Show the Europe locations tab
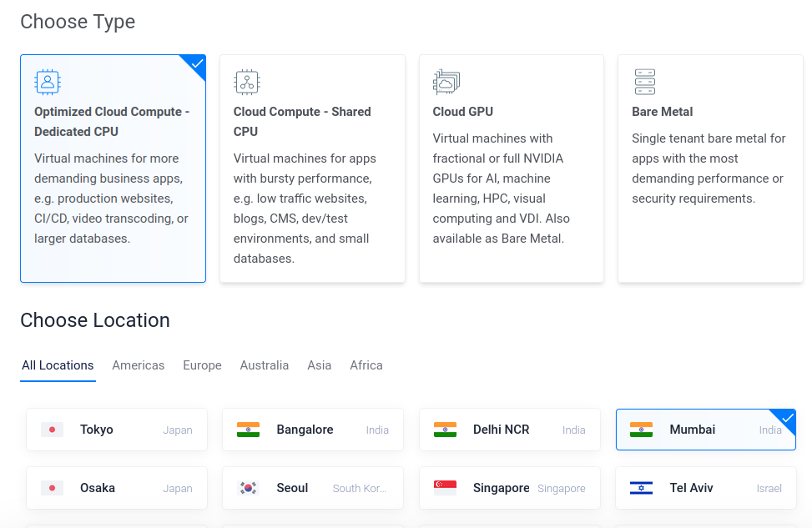Screen dimensions: 812x528 [x=202, y=365]
